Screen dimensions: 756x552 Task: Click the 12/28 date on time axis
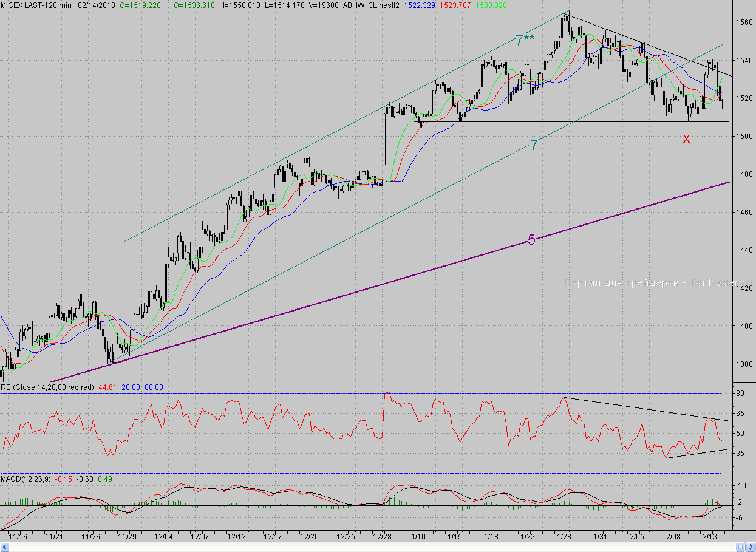(382, 537)
